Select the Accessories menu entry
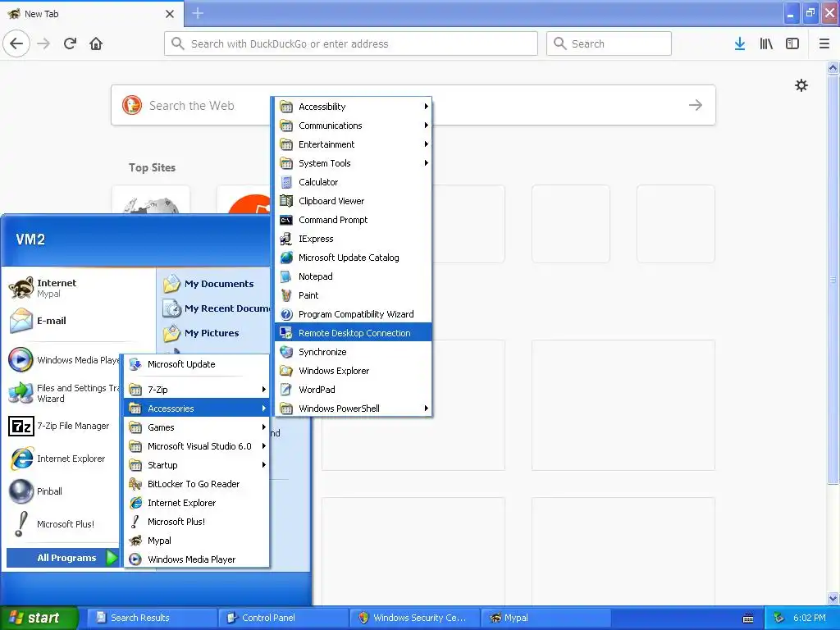 pyautogui.click(x=197, y=409)
